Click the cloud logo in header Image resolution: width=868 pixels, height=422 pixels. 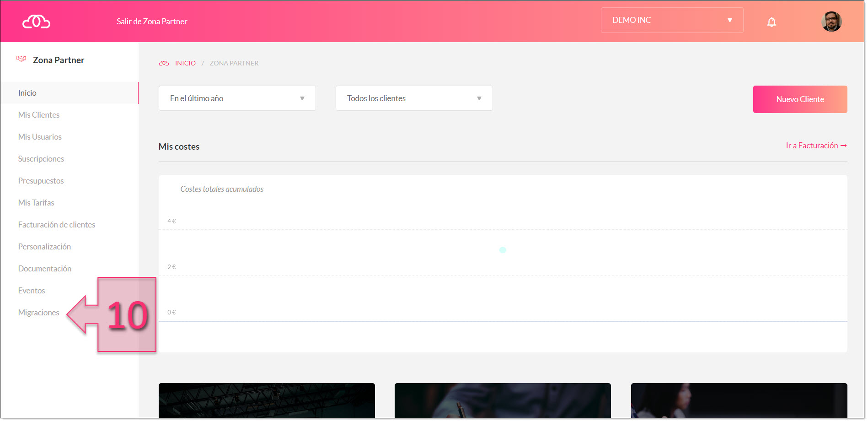click(36, 22)
